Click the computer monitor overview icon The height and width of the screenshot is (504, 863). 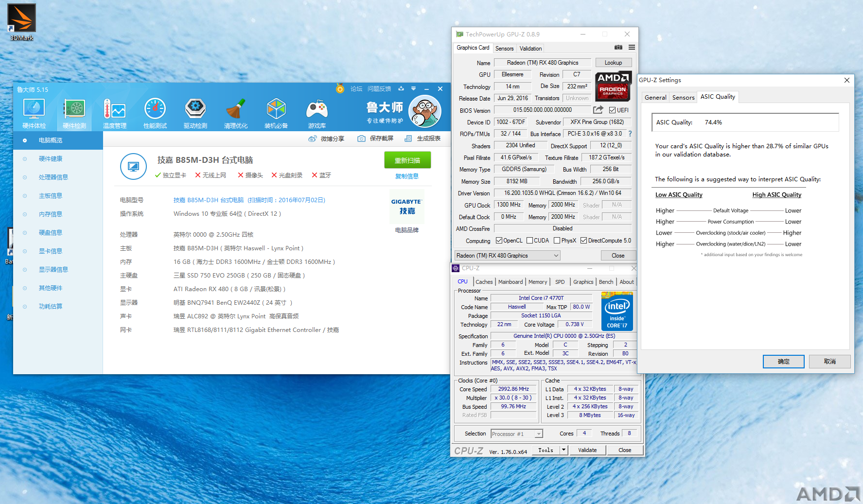tap(133, 167)
